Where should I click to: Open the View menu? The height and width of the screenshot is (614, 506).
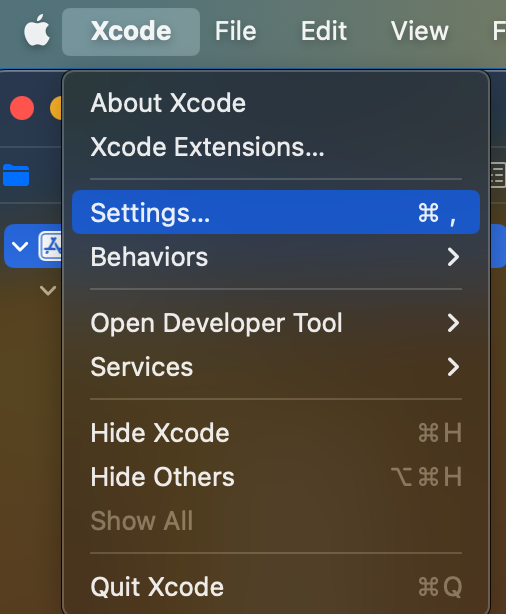(x=419, y=31)
